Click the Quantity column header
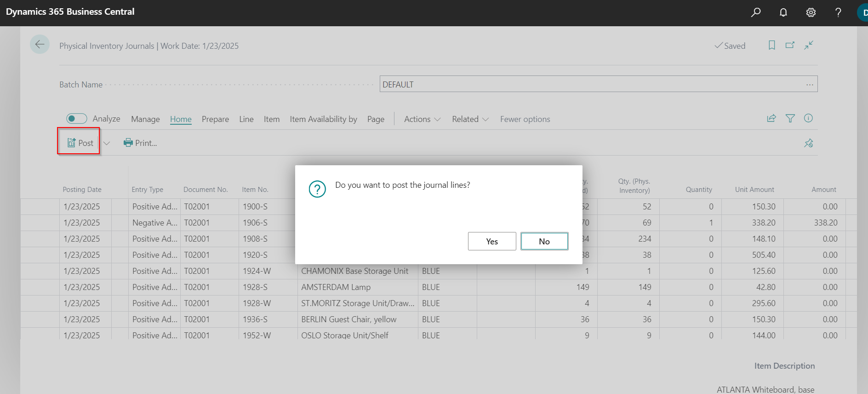 point(699,190)
